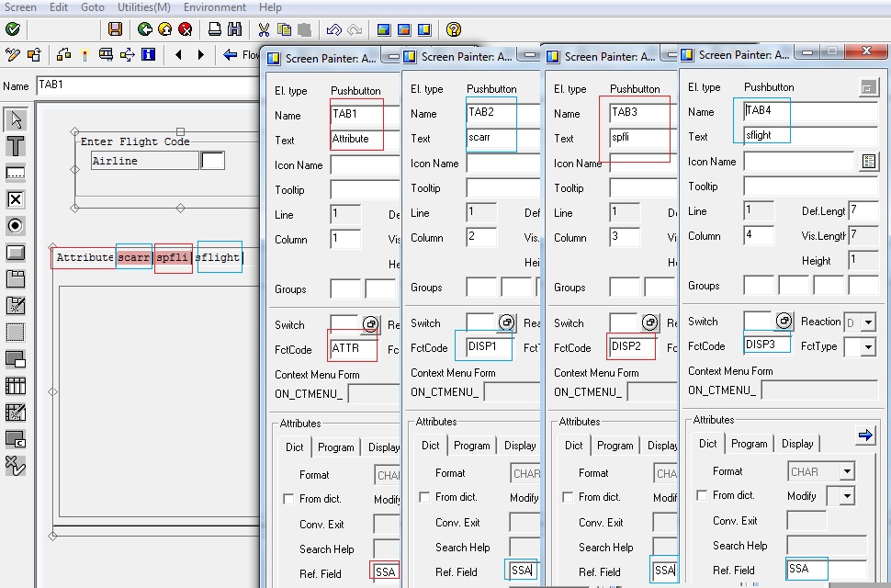Switch to the Program tab in TAB3 attributes

(615, 445)
